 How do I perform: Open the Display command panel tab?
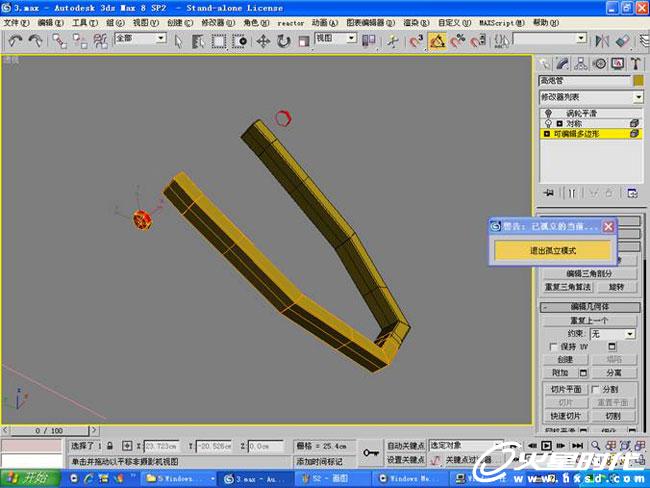618,64
